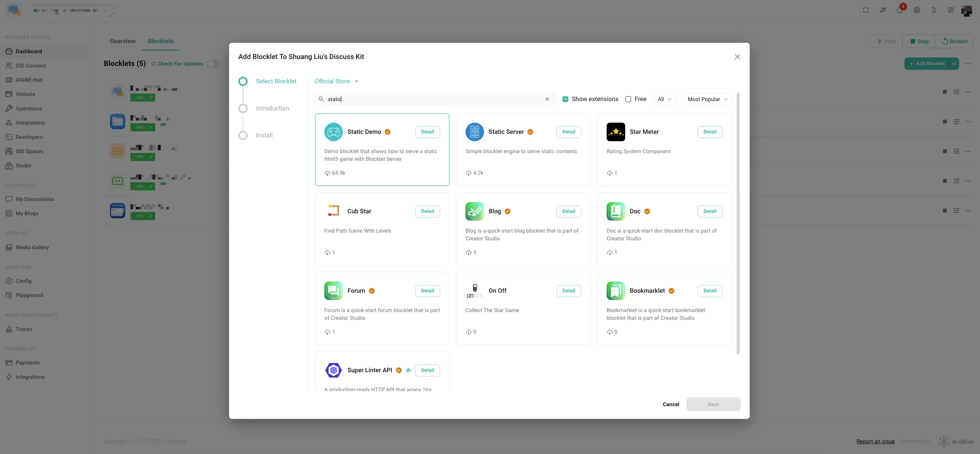Click the Blog blocklet icon

[x=474, y=211]
